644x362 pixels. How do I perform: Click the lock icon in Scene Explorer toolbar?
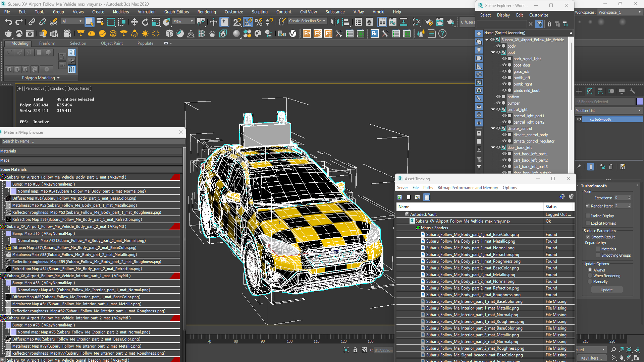549,24
